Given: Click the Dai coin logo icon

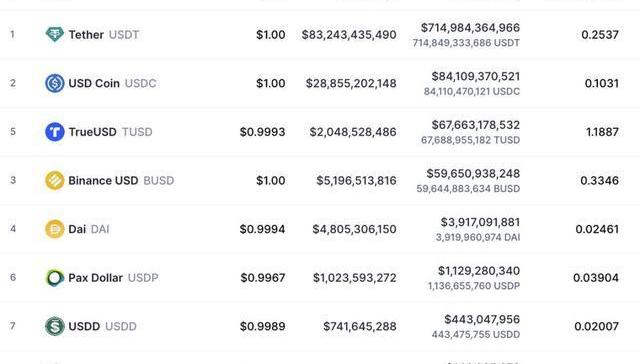Looking at the screenshot, I should click(54, 229).
